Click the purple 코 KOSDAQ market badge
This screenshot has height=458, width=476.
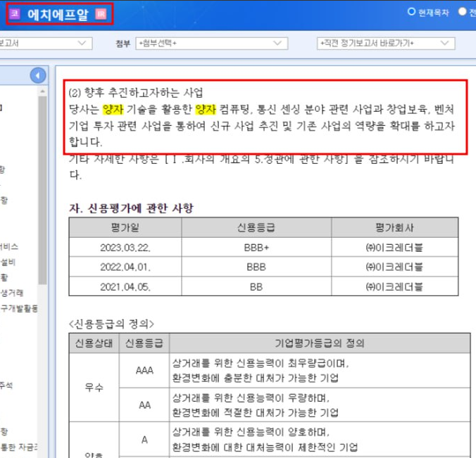(x=15, y=13)
